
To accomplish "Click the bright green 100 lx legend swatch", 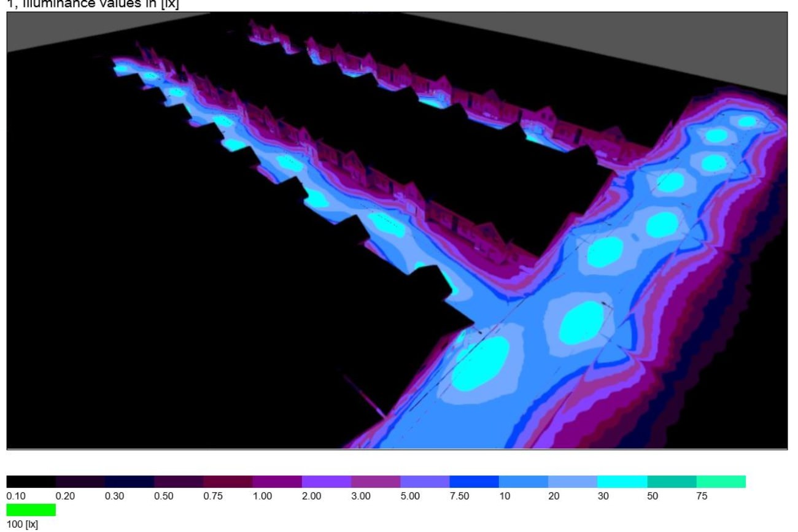I will (x=31, y=510).
